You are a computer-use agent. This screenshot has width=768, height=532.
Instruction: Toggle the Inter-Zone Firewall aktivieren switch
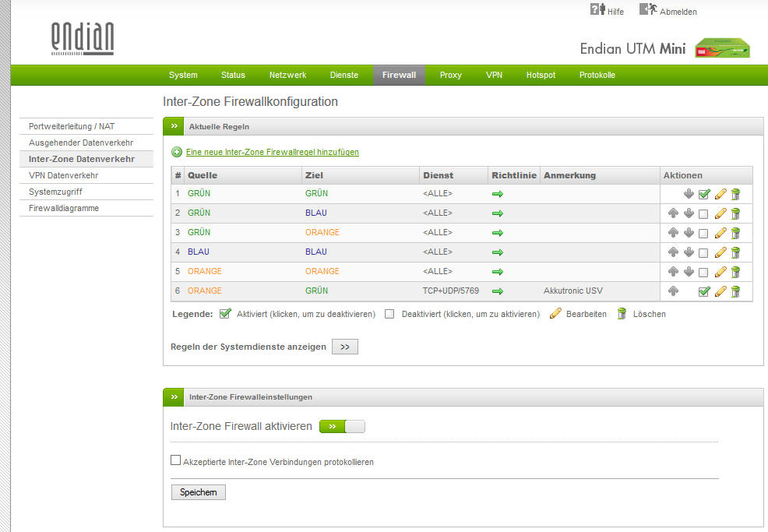[x=342, y=427]
